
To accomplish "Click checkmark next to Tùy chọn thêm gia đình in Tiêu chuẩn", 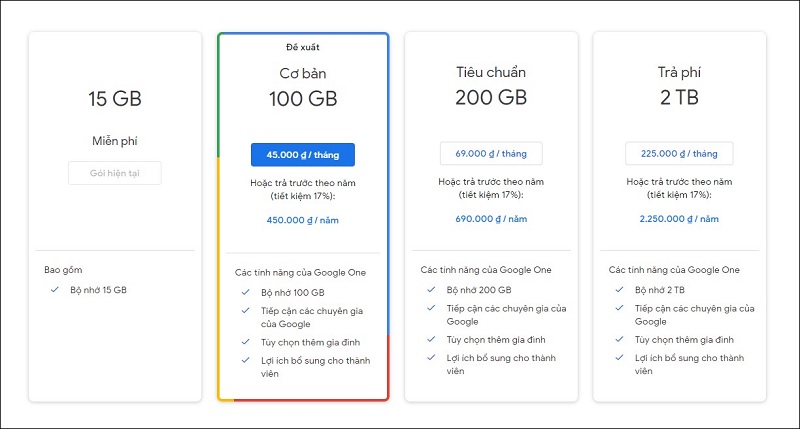I will coord(431,339).
